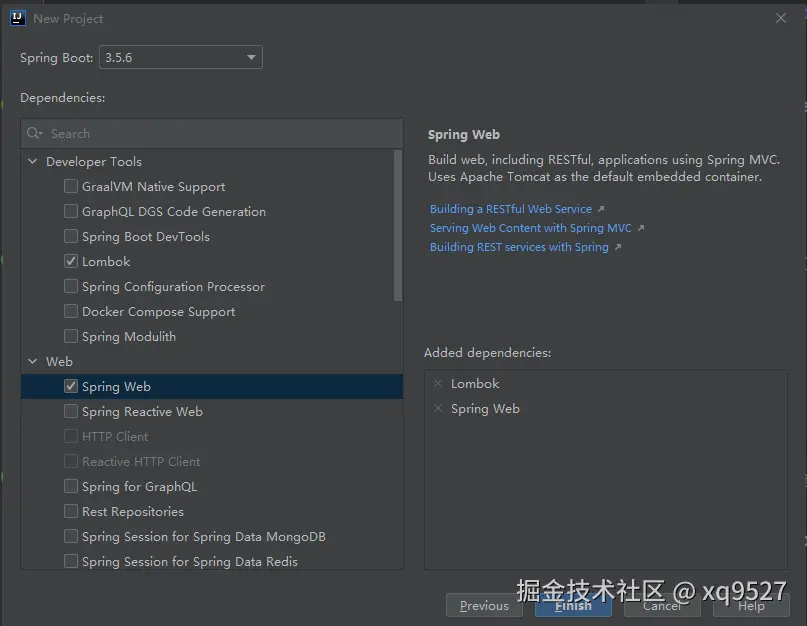
Task: Remove Lombok from added dependencies
Action: [438, 384]
